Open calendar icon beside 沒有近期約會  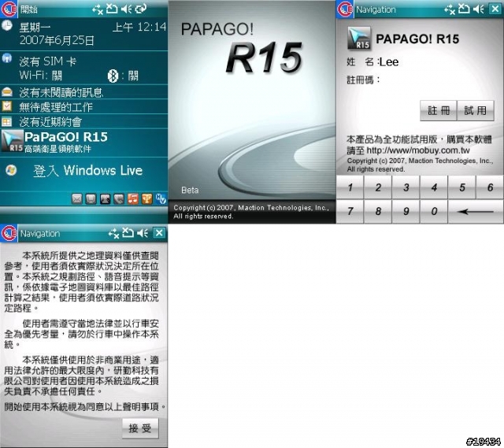[7, 121]
